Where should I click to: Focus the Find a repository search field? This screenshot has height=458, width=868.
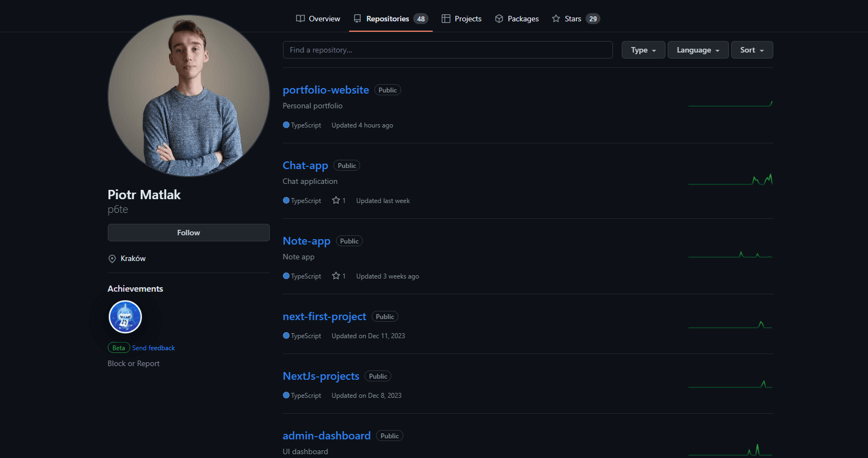pyautogui.click(x=448, y=50)
